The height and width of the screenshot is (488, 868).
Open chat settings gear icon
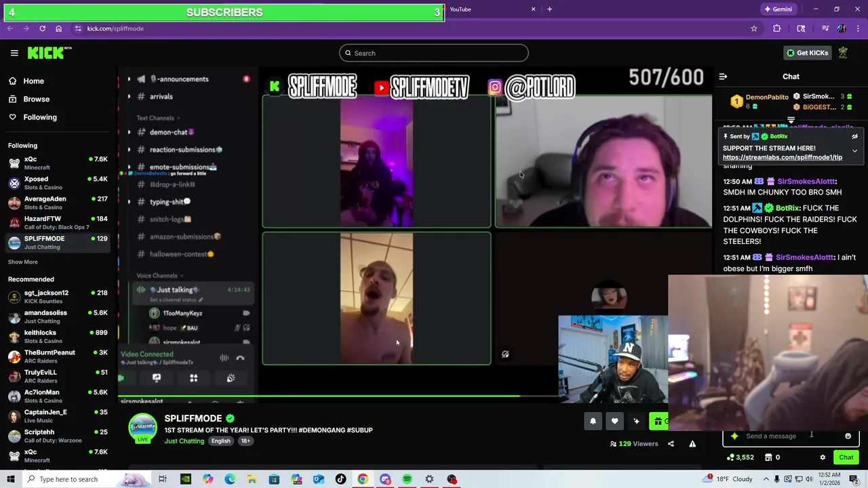click(x=823, y=457)
